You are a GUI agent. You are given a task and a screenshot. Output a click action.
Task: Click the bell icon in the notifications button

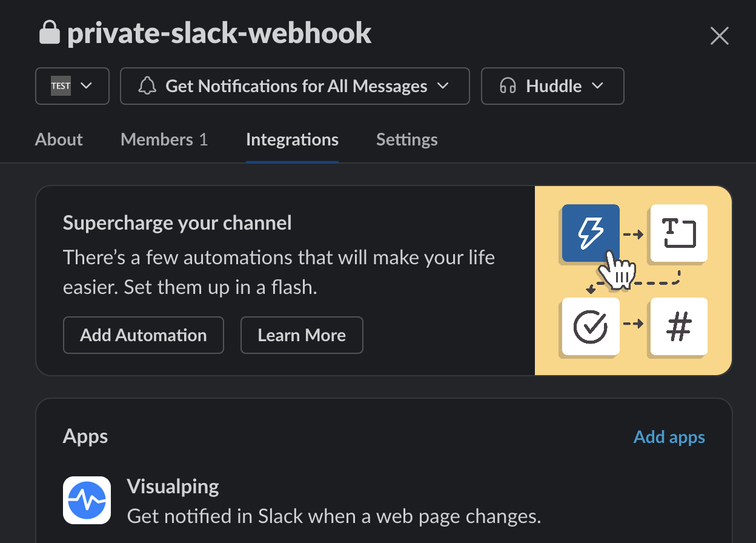tap(147, 86)
